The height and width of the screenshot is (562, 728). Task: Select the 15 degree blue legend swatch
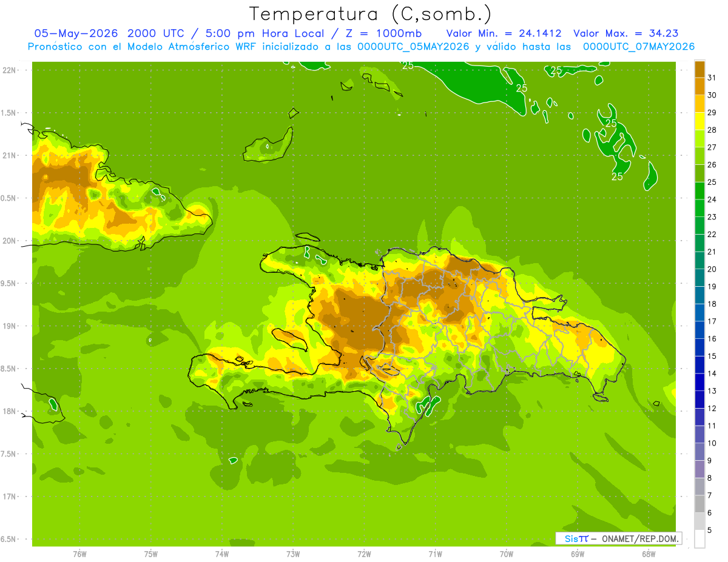(699, 347)
